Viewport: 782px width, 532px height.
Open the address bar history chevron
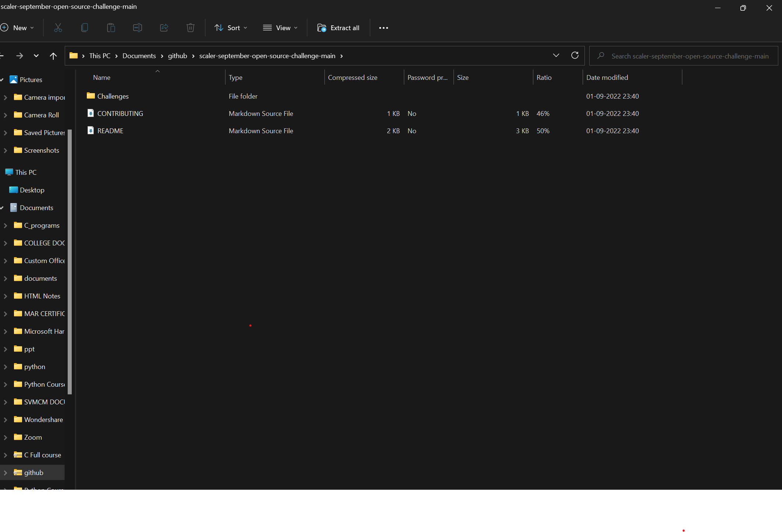coord(556,56)
